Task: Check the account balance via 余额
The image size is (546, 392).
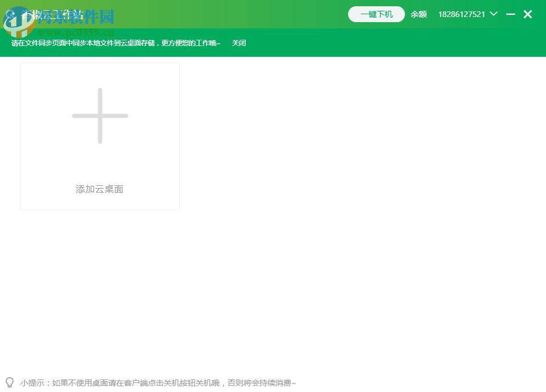Action: [419, 14]
